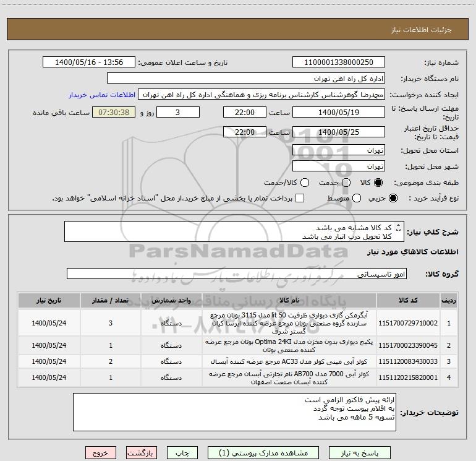This screenshot has height=461, width=476.
Task: Select the جزیی purchase type radio
Action: pyautogui.click(x=393, y=198)
